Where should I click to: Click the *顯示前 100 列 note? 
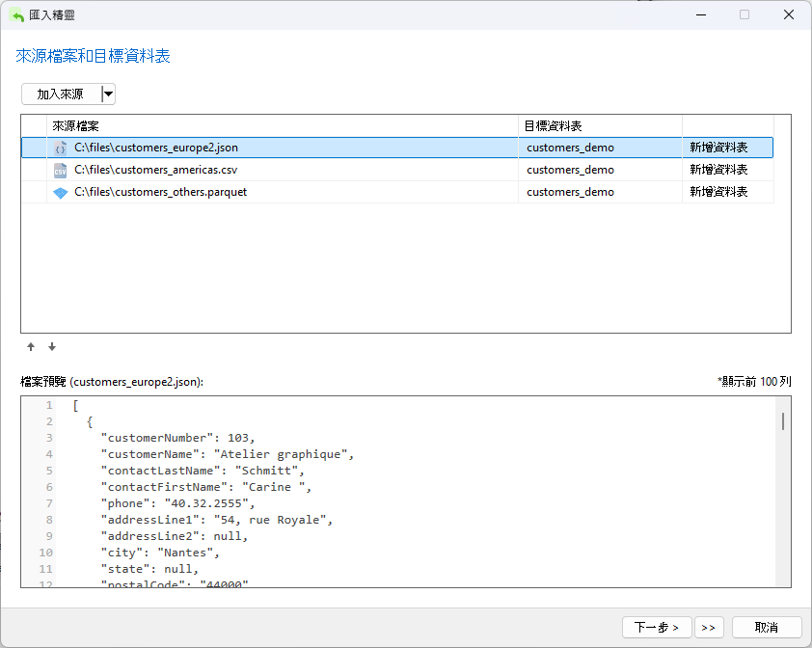[x=754, y=382]
